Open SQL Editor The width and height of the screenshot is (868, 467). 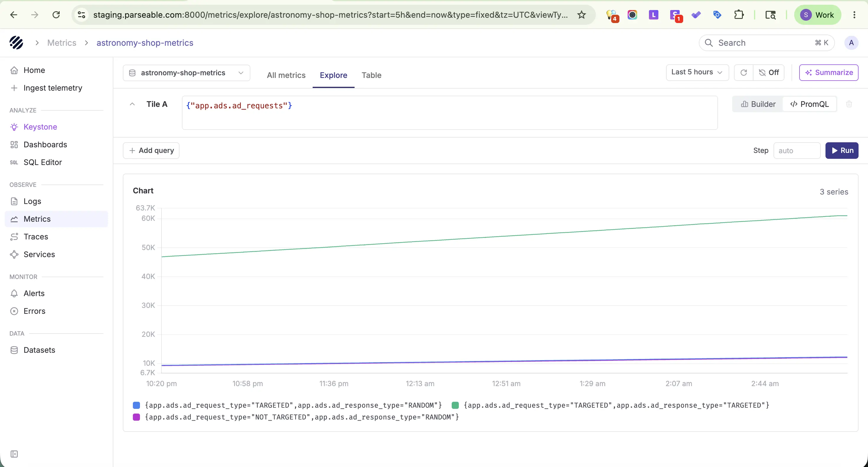(56, 162)
